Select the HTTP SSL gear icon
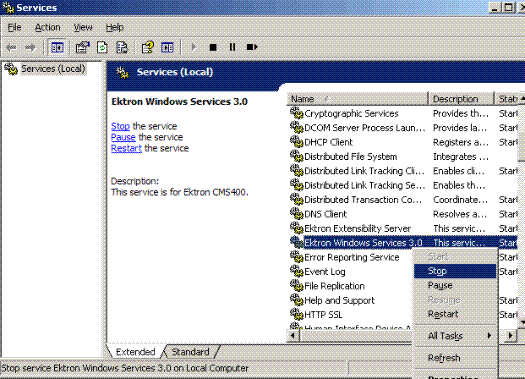The image size is (525, 379). (x=297, y=314)
